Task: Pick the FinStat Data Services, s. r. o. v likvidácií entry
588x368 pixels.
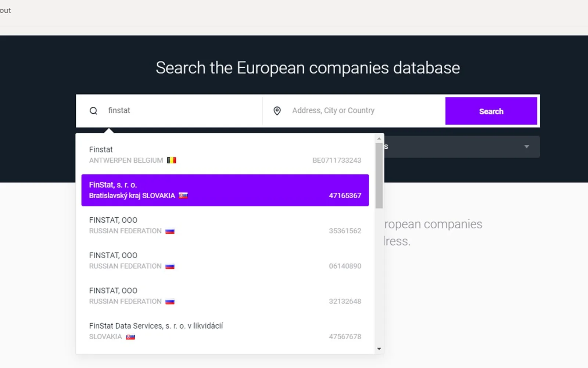Action: (225, 331)
